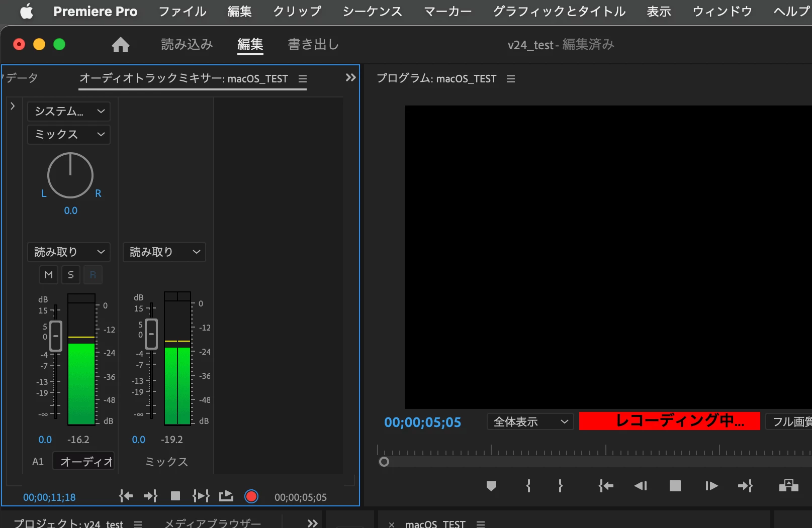Switch to the 書き出し workspace tab
The width and height of the screenshot is (812, 528).
[x=313, y=45]
